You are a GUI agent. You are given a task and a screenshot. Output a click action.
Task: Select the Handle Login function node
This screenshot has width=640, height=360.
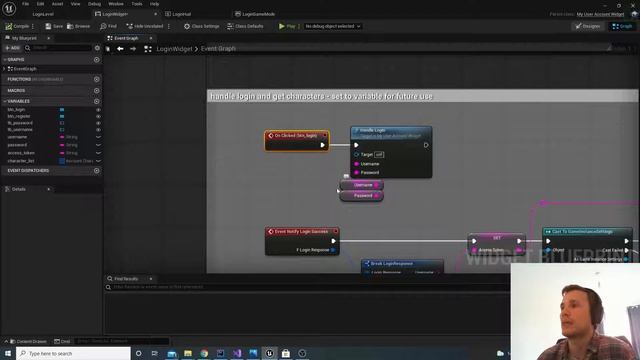(391, 152)
